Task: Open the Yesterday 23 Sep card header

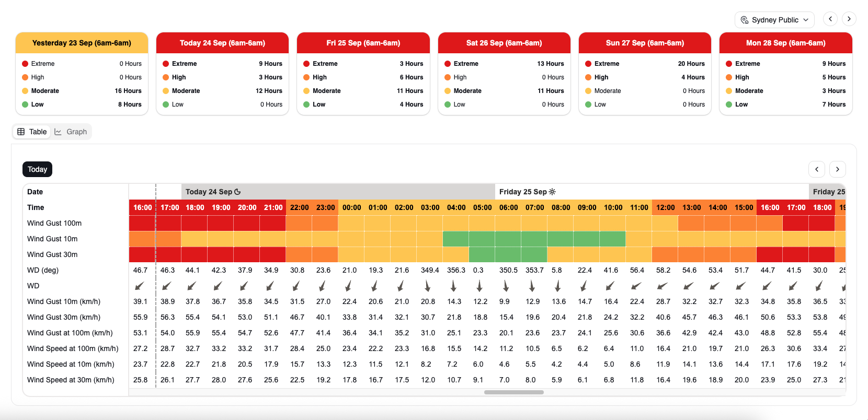Action: pyautogui.click(x=82, y=43)
